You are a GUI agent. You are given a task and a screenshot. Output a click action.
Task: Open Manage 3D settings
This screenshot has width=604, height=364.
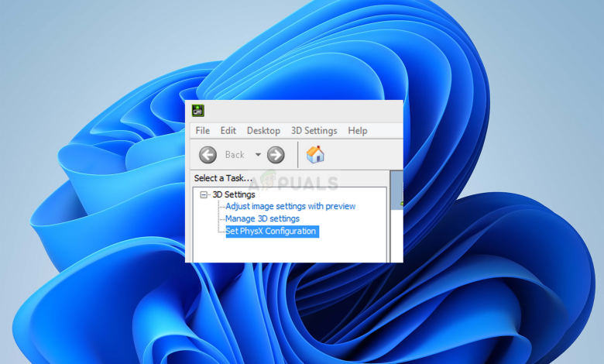pyautogui.click(x=263, y=218)
